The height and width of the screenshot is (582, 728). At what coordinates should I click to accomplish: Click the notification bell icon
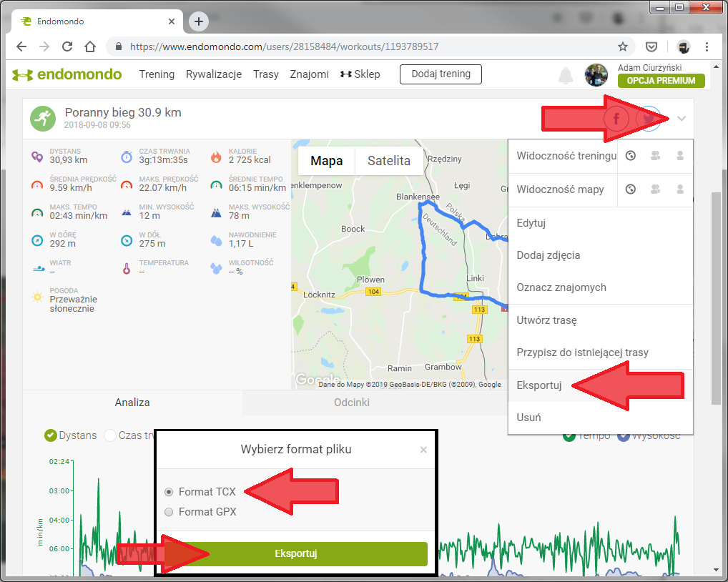click(566, 74)
